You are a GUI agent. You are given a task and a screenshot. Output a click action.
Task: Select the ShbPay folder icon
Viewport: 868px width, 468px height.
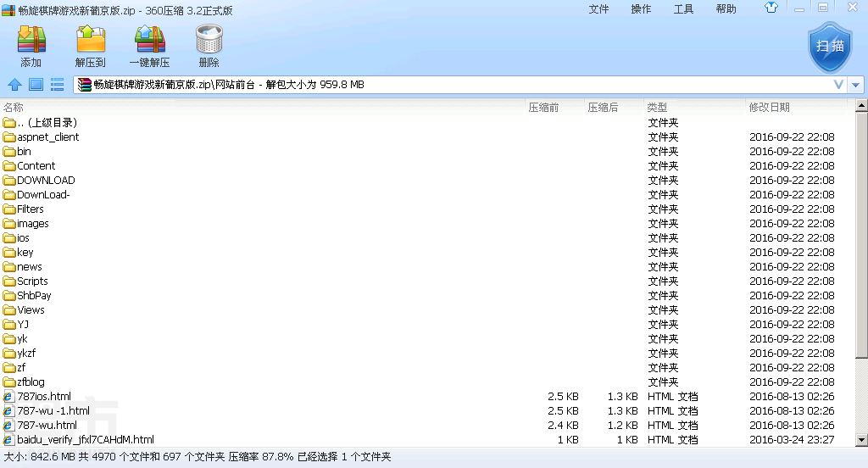click(8, 295)
